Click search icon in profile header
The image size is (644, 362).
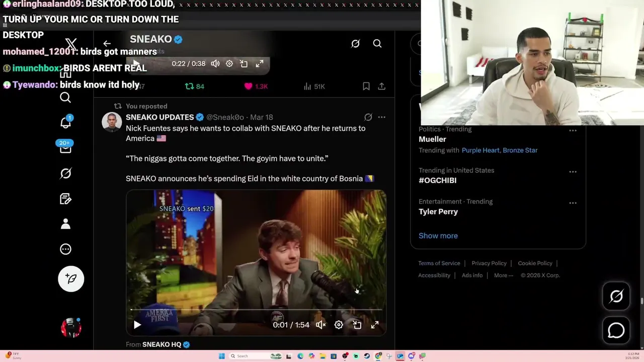click(x=377, y=44)
